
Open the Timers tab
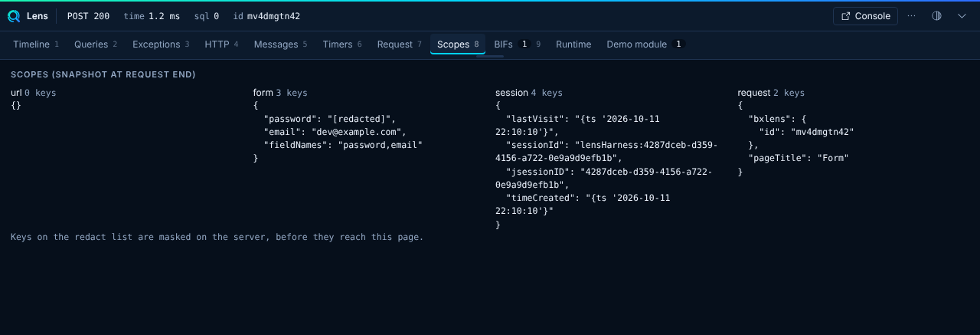coord(342,44)
